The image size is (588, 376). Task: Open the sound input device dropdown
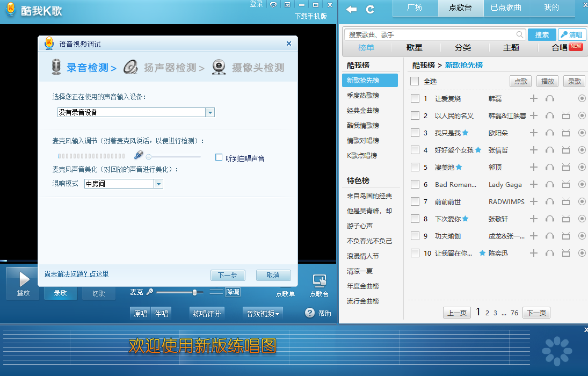click(x=210, y=112)
